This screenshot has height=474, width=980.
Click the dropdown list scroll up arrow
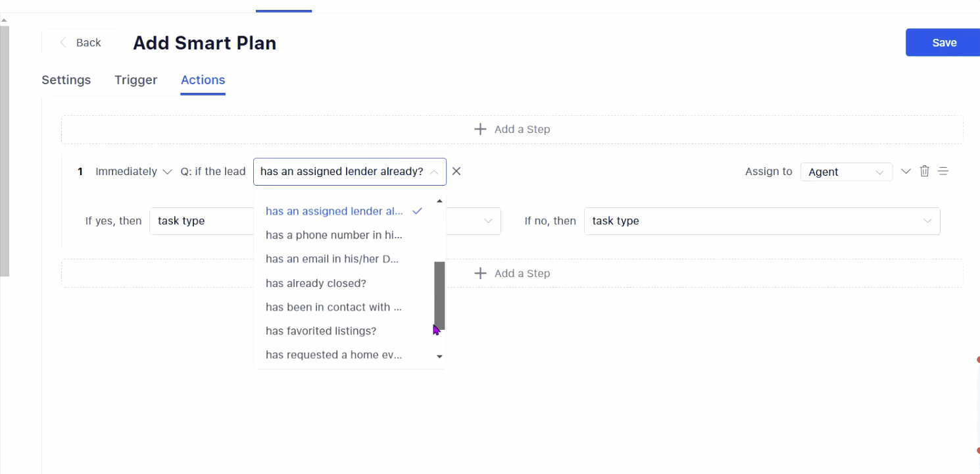tap(439, 201)
